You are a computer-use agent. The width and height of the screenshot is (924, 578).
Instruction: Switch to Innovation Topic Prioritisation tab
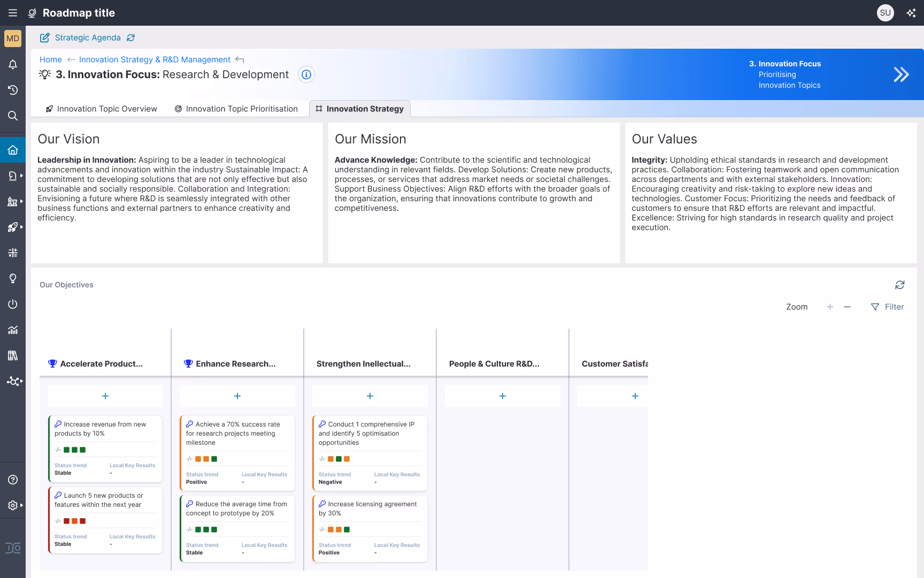pos(236,109)
